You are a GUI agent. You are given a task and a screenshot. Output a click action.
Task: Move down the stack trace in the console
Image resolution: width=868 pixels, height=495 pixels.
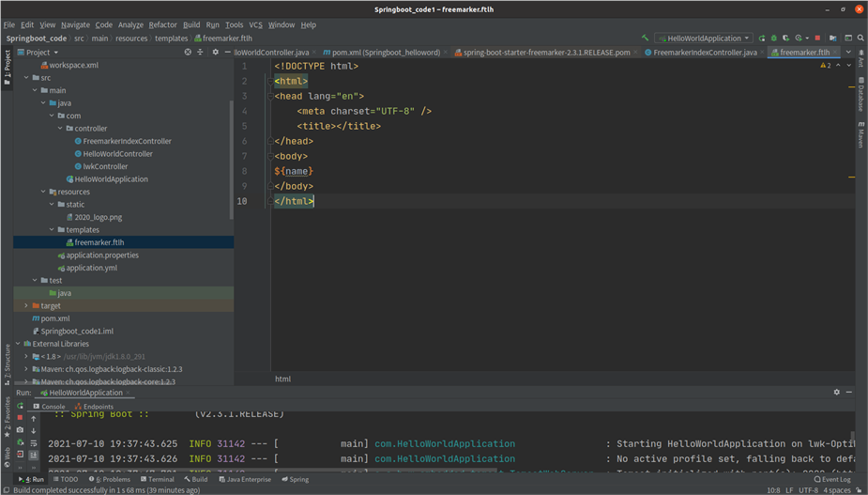click(33, 431)
